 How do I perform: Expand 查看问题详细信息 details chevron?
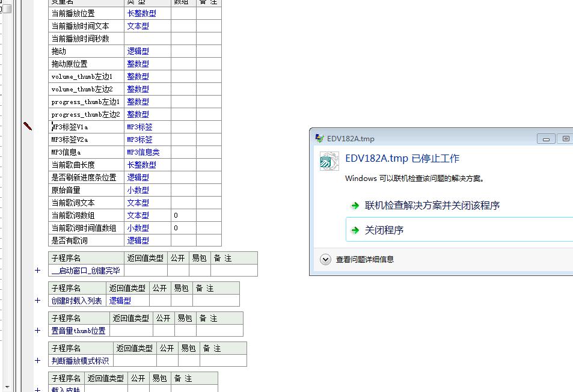point(325,259)
